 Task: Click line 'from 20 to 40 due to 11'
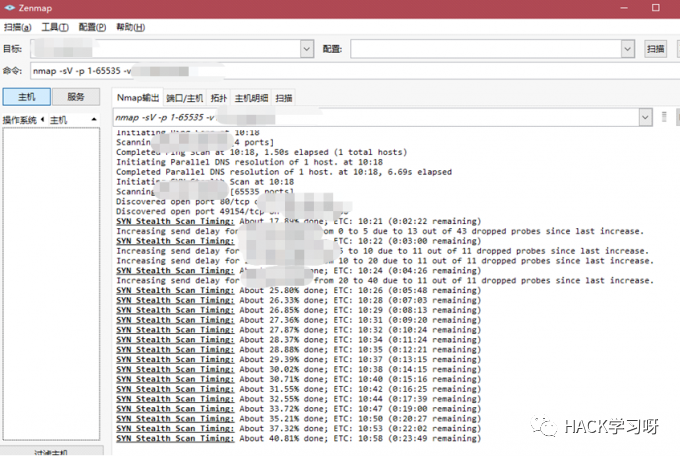coord(385,281)
